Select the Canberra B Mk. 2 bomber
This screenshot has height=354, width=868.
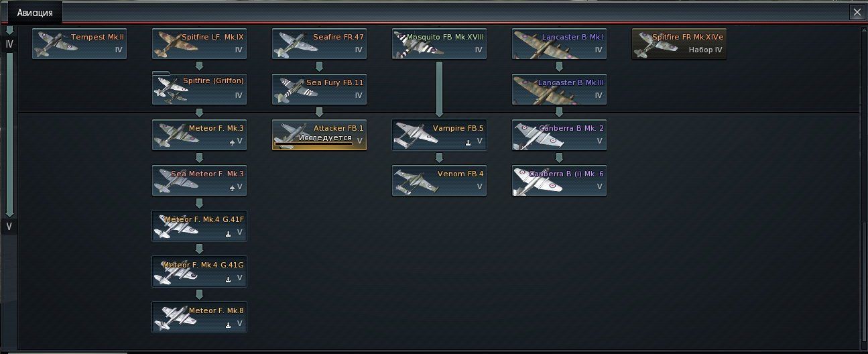click(x=559, y=135)
